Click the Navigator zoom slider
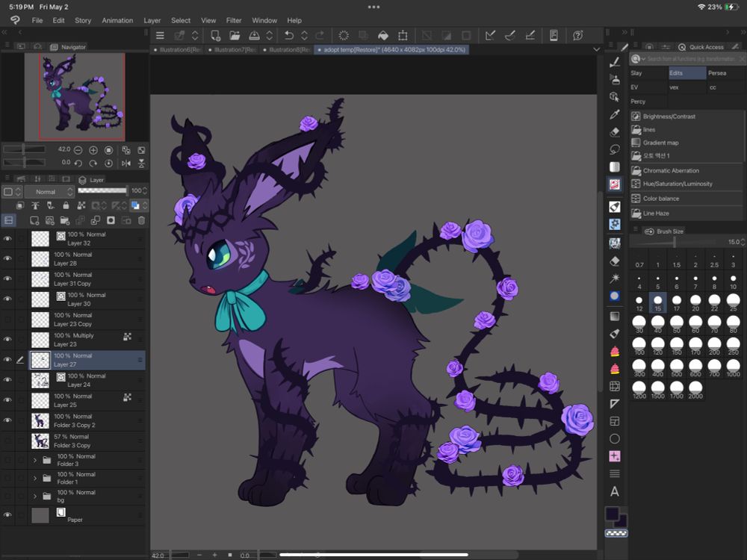 24,149
